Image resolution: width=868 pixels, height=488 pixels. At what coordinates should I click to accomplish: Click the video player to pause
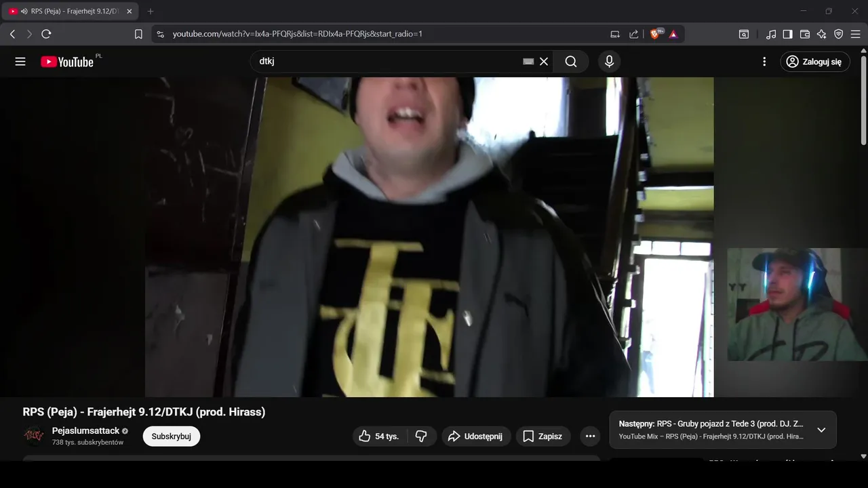429,237
